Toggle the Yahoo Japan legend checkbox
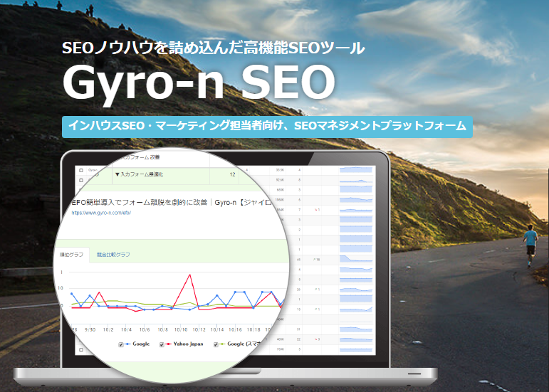Viewport: 549px width, 392px height. (x=162, y=345)
